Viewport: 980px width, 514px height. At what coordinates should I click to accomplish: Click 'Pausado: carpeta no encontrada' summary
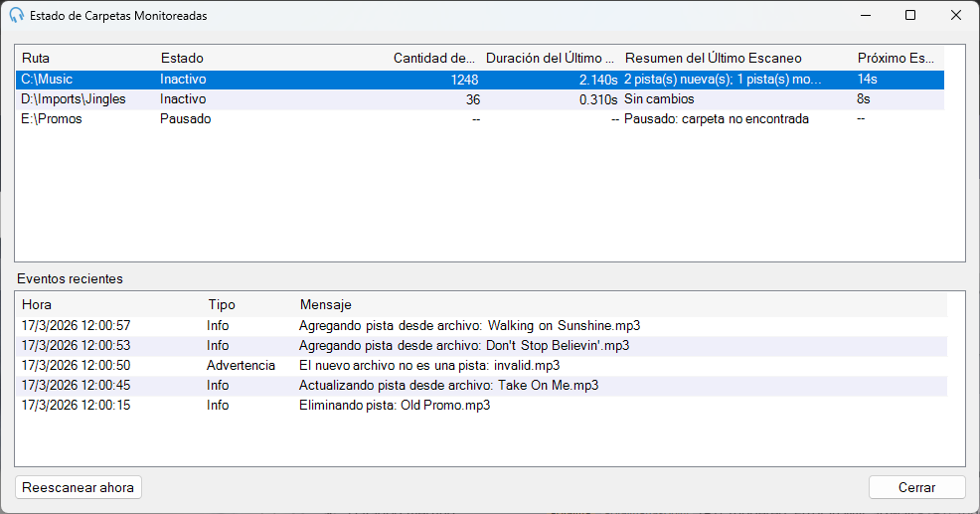717,119
